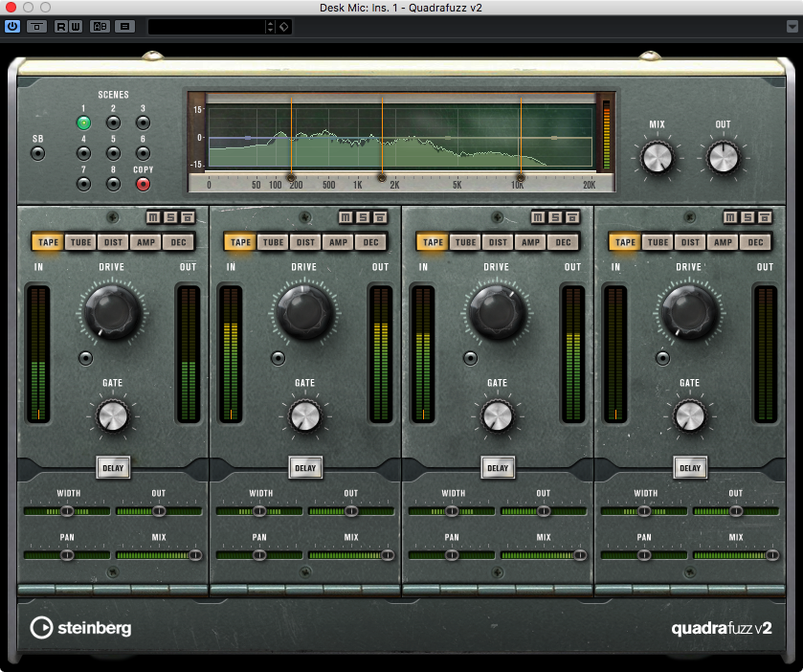Image resolution: width=803 pixels, height=672 pixels.
Task: Solo band 3 with its S button
Action: tap(555, 217)
